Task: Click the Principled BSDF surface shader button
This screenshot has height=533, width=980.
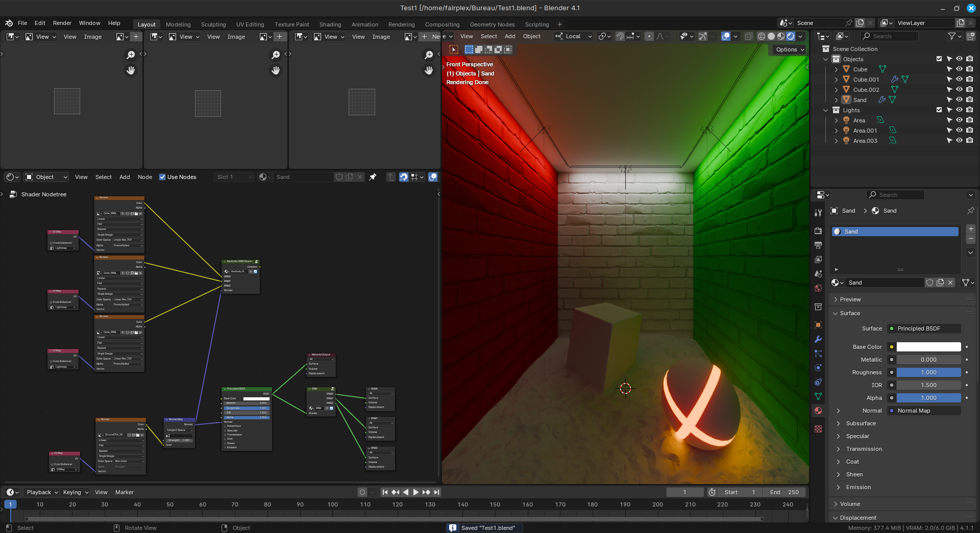Action: (x=924, y=328)
